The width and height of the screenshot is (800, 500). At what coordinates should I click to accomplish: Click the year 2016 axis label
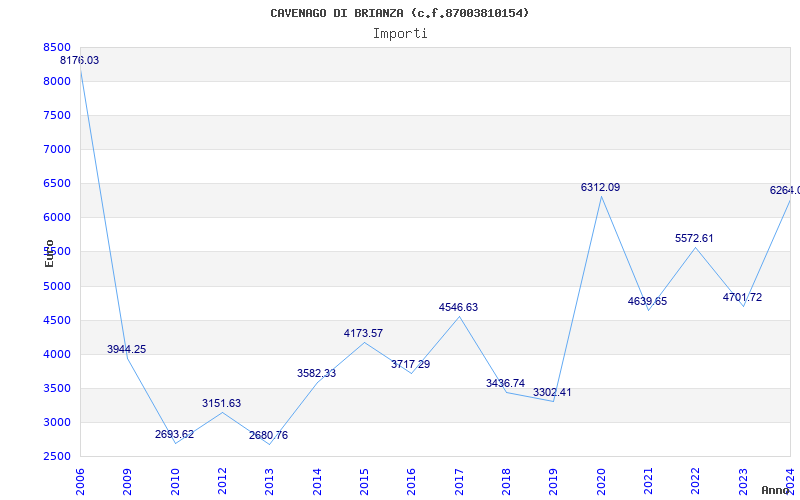click(411, 482)
